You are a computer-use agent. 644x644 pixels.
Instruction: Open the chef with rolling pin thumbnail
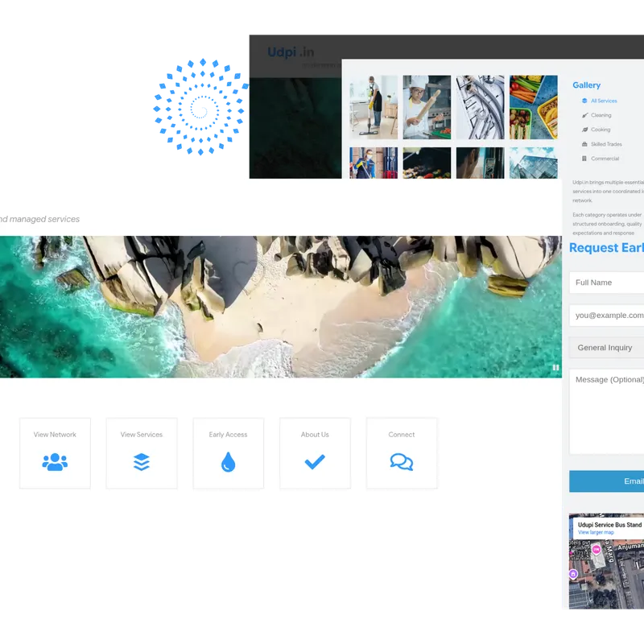point(427,107)
